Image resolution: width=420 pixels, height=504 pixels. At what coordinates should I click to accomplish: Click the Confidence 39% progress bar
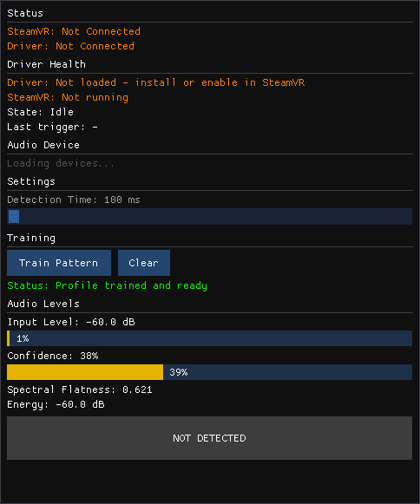point(210,372)
